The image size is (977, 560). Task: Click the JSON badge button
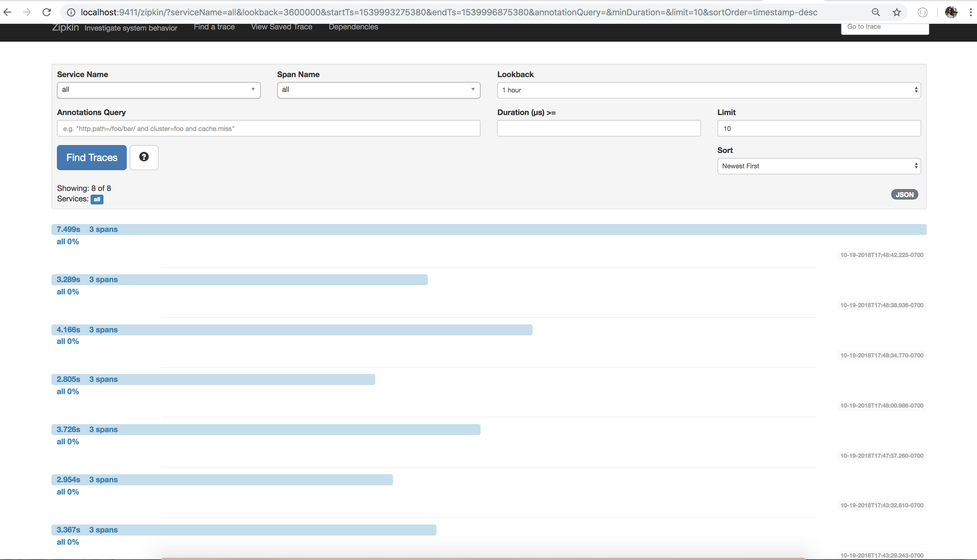coord(904,195)
